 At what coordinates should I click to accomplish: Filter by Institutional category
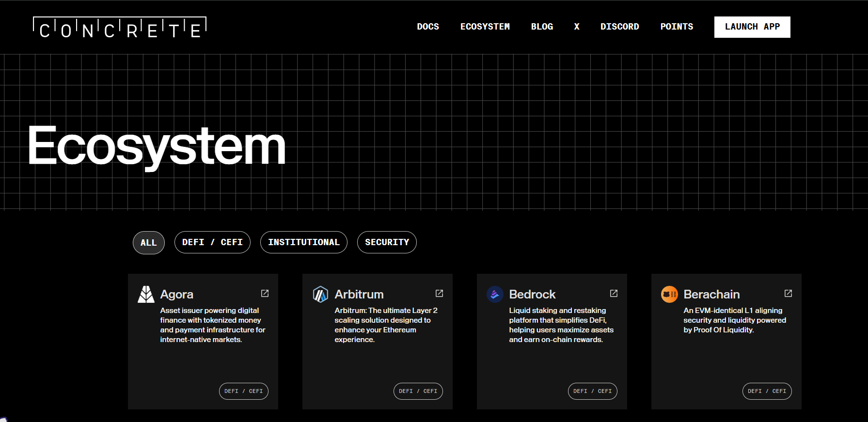click(x=304, y=242)
